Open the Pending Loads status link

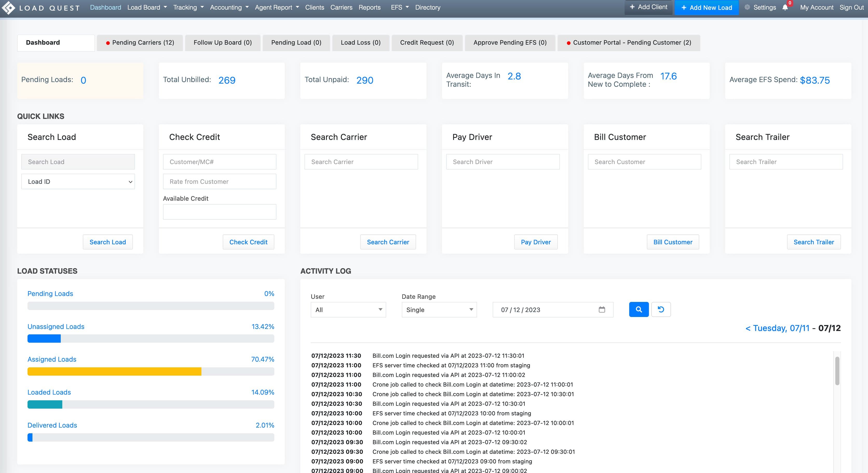pos(50,293)
